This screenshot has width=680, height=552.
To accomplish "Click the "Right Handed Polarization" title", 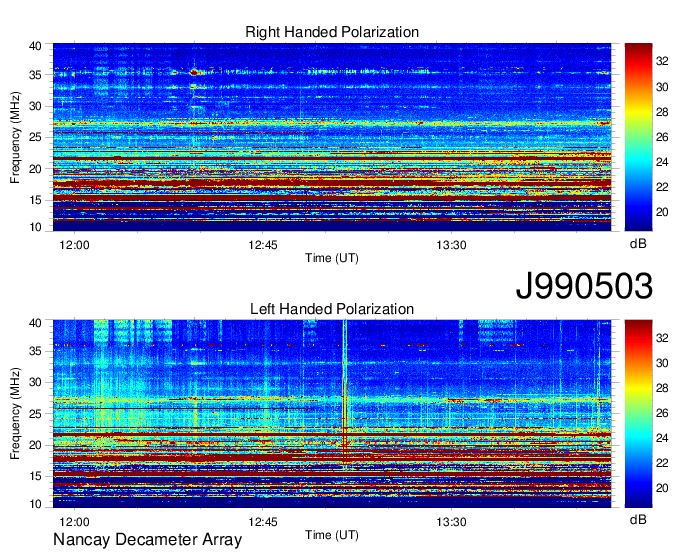I will [332, 32].
